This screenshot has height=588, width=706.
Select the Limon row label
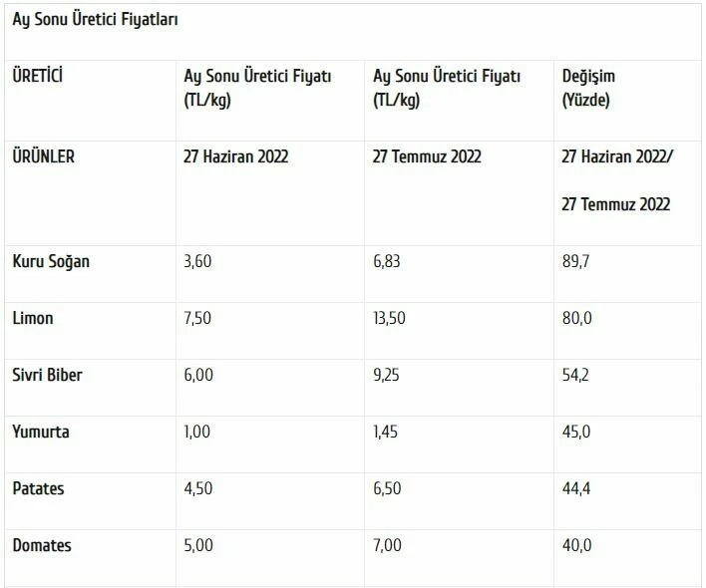click(x=33, y=319)
